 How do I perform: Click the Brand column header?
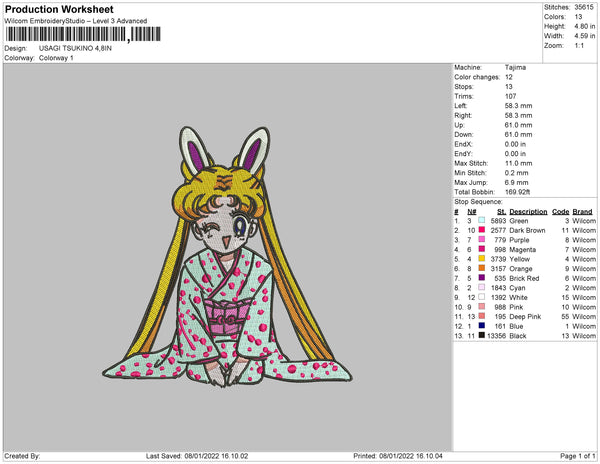582,212
